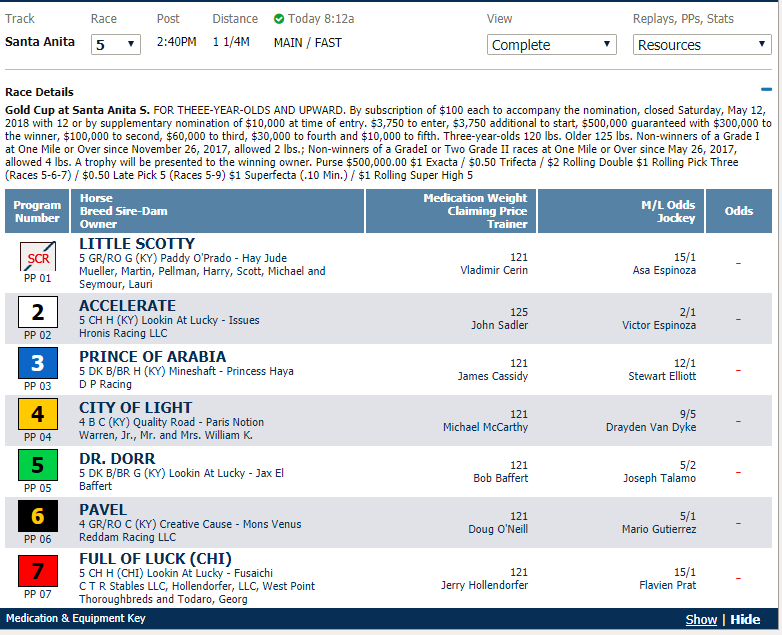
Task: Click horse name PRINCE OF ARABIA
Action: (153, 357)
